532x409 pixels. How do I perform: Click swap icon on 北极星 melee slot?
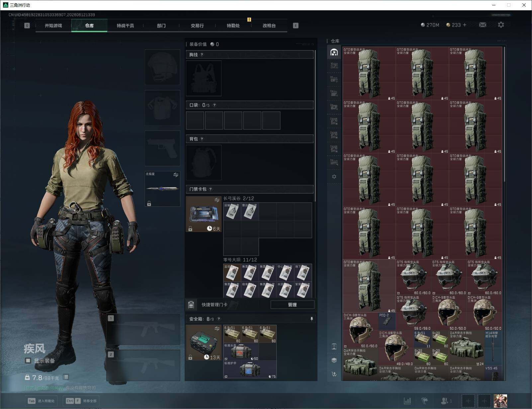176,175
